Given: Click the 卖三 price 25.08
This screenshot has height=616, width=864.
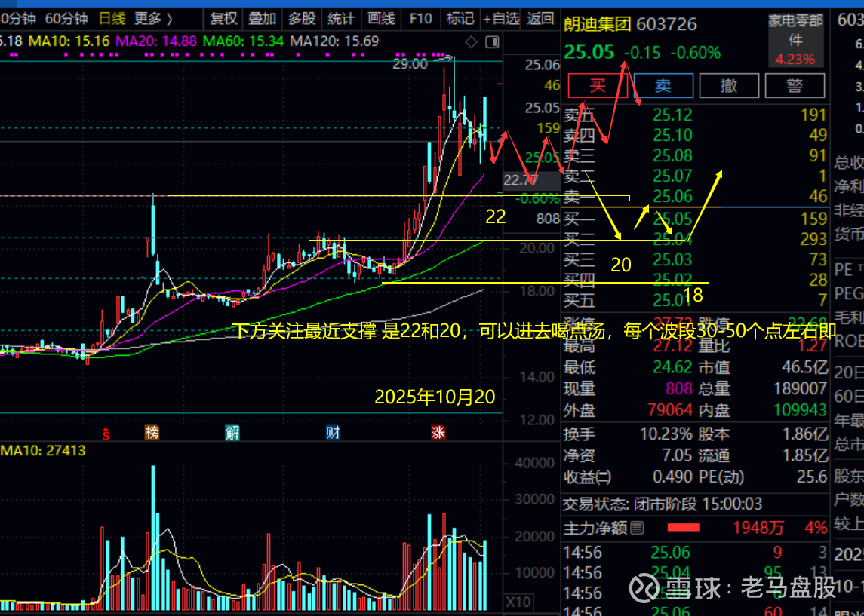Looking at the screenshot, I should click(673, 156).
